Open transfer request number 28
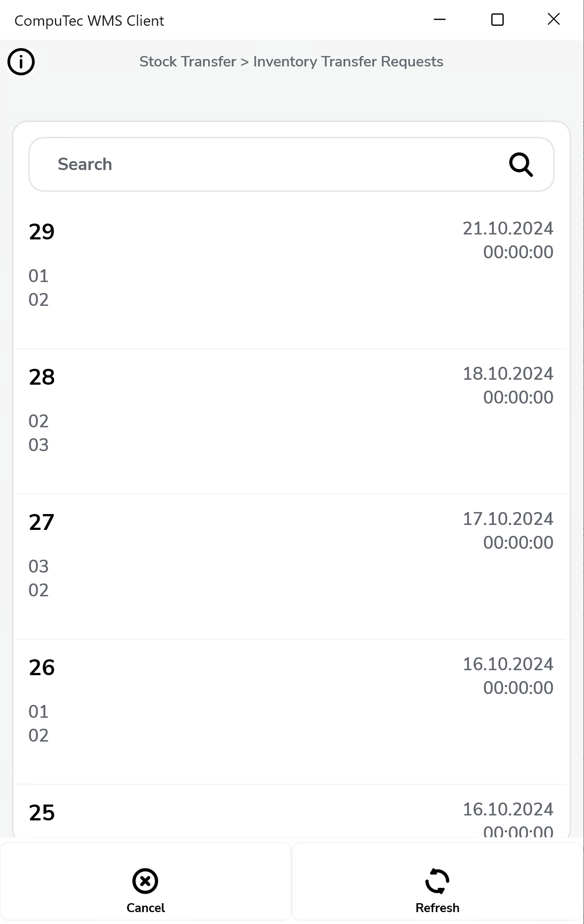The width and height of the screenshot is (584, 924). [x=42, y=377]
